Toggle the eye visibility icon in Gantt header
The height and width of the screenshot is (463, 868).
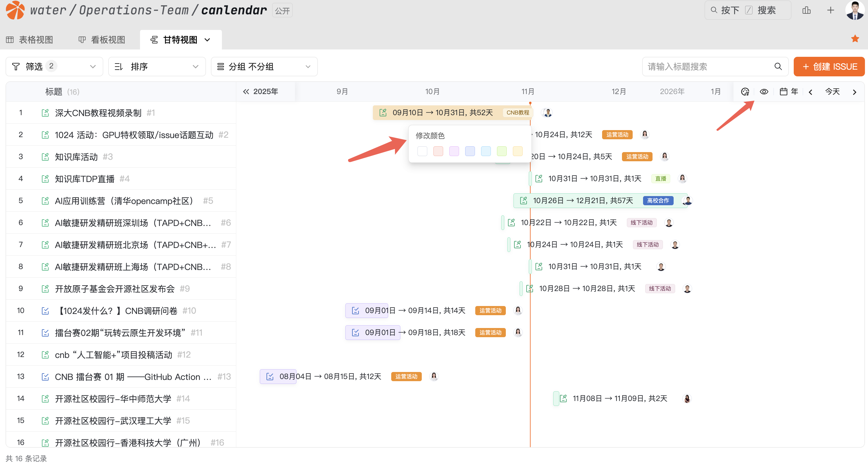763,92
